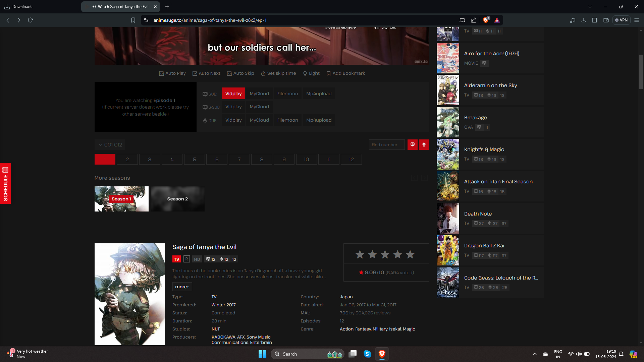Rate three stars on rating widget
The height and width of the screenshot is (362, 644).
tap(385, 255)
